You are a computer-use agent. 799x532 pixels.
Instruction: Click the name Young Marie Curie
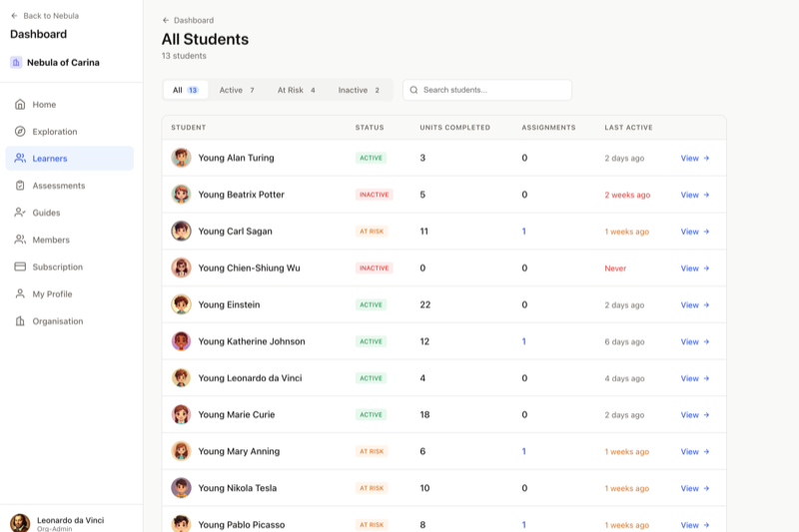point(237,414)
